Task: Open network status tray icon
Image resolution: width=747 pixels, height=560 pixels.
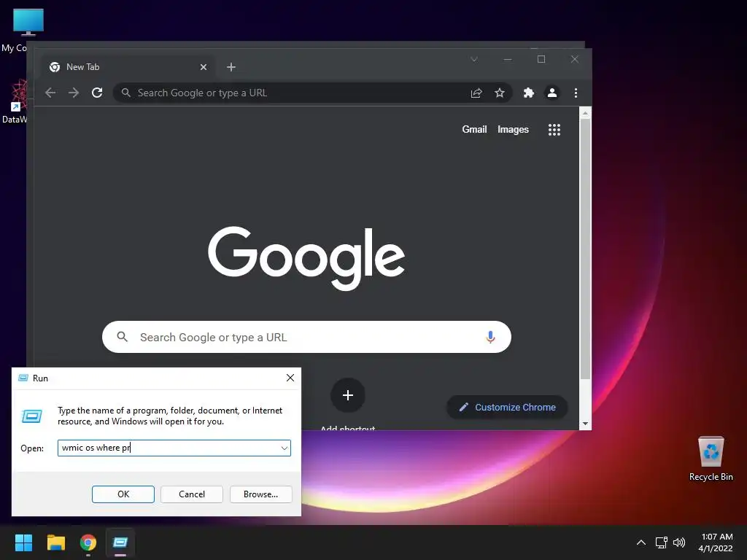Action: (661, 542)
